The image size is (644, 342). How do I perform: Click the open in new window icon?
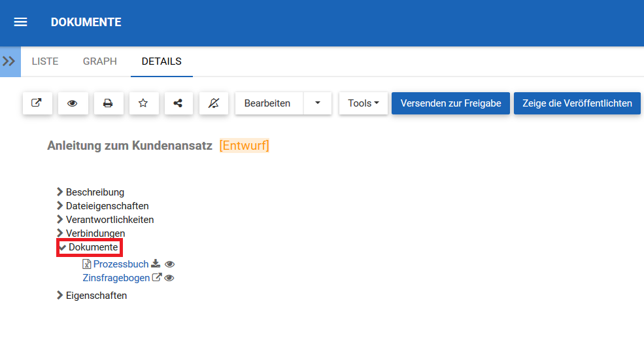[37, 103]
